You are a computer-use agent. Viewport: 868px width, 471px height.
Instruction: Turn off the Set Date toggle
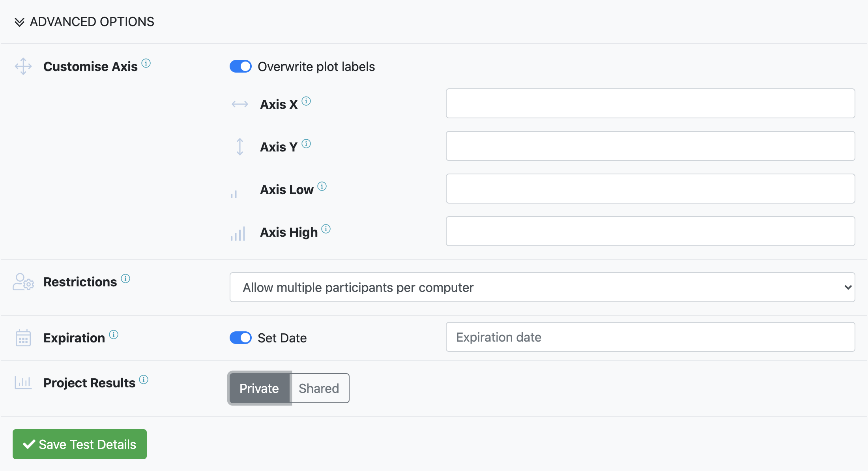point(241,338)
